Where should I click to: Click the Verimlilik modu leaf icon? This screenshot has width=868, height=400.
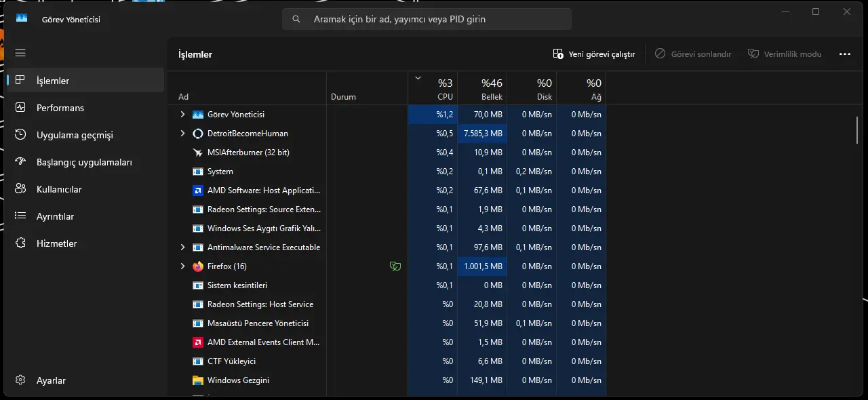[x=753, y=54]
